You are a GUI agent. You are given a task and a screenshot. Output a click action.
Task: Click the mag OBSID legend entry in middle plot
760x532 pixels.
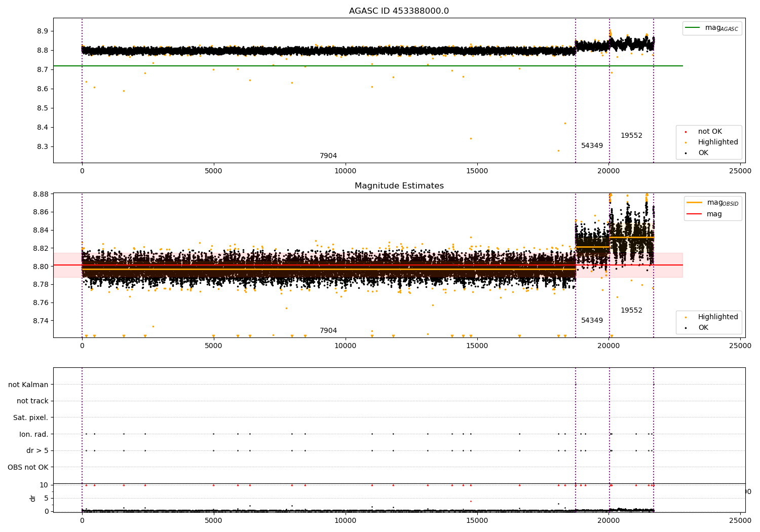tap(713, 203)
